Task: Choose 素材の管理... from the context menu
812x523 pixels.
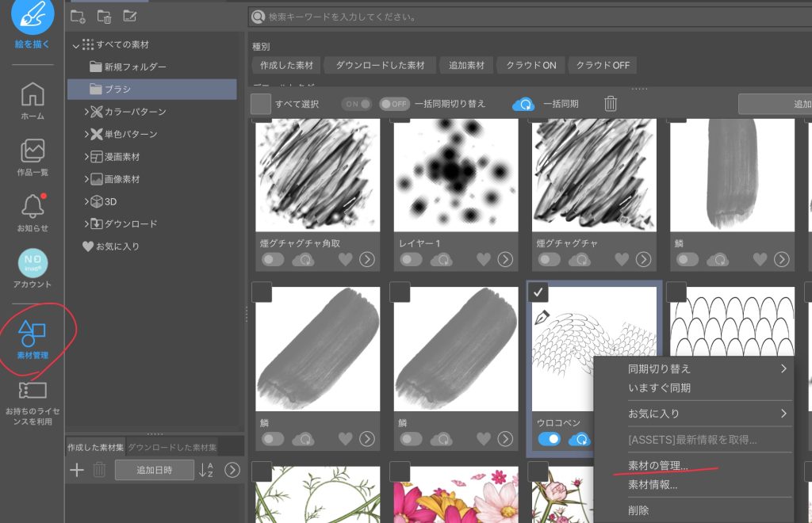Action: 658,466
